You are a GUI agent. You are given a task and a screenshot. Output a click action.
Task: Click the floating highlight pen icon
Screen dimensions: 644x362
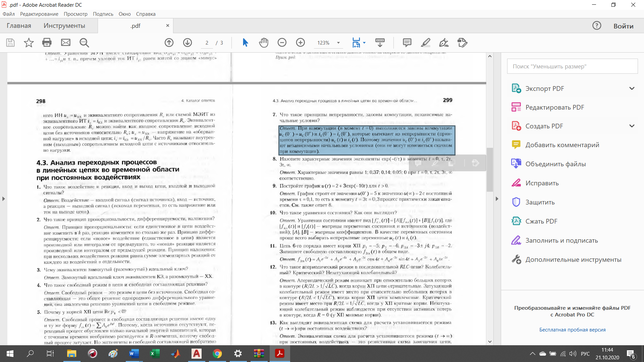435,163
